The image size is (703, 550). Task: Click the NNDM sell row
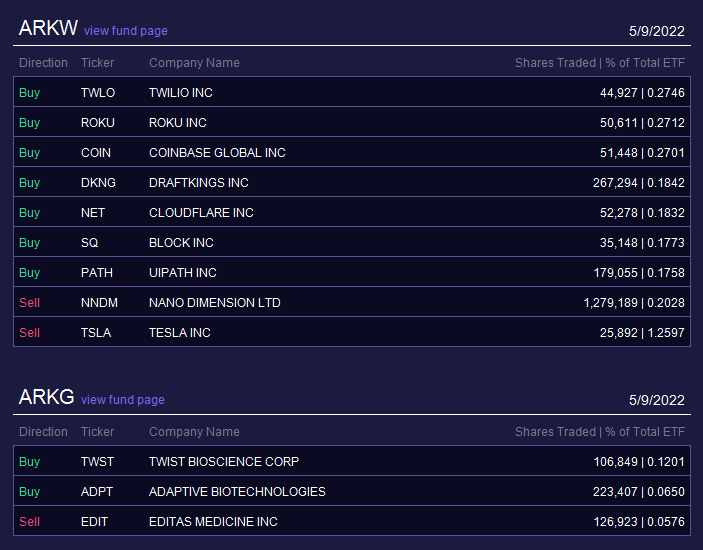[x=352, y=302]
